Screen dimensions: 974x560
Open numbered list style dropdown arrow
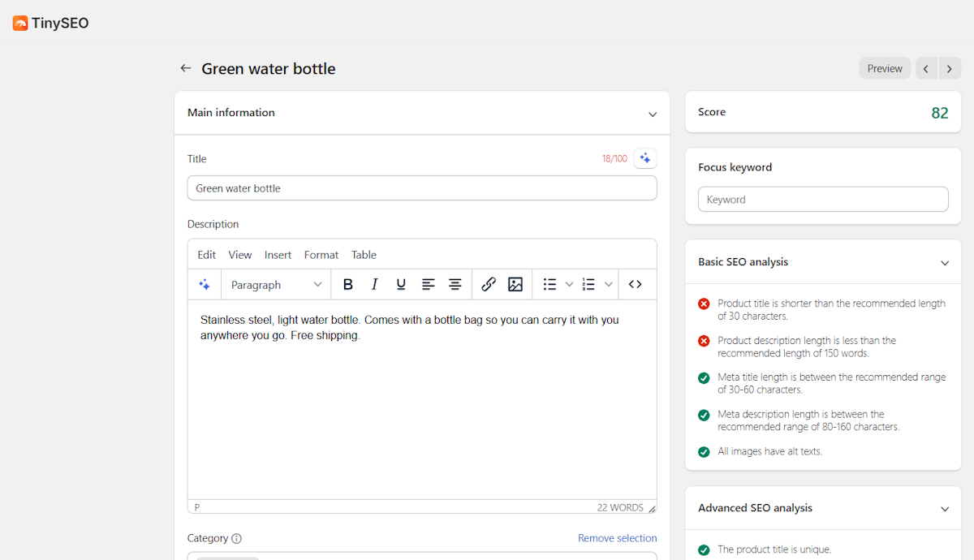pyautogui.click(x=609, y=285)
